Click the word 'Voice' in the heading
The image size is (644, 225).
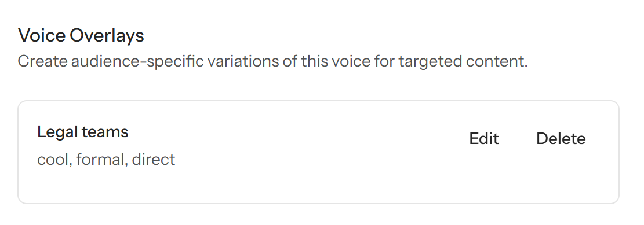tap(42, 35)
